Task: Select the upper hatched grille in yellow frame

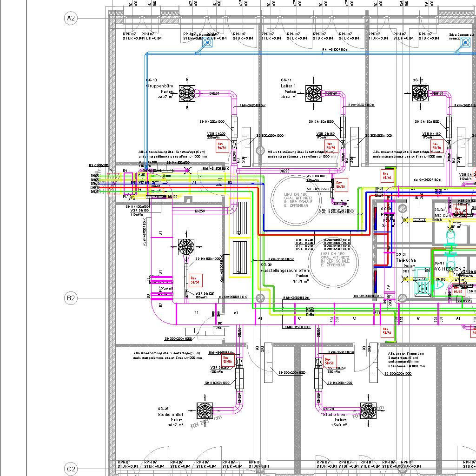Action: coord(240,217)
